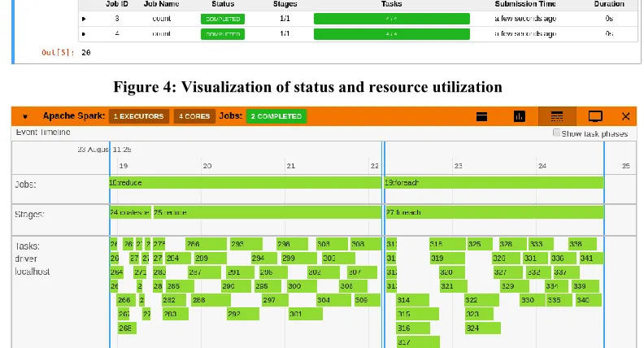
Task: Click task 322 in the timeline
Action: pyautogui.click(x=481, y=300)
